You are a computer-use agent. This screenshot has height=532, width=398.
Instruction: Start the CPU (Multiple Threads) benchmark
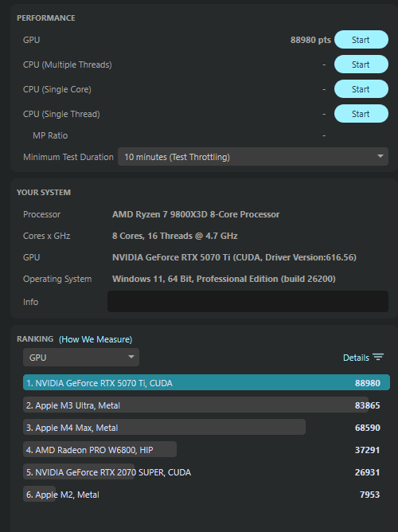point(361,65)
